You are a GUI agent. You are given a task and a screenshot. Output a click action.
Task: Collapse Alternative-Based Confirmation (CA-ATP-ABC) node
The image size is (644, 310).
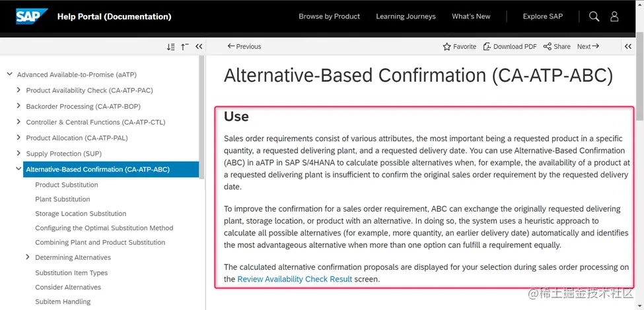pyautogui.click(x=18, y=169)
